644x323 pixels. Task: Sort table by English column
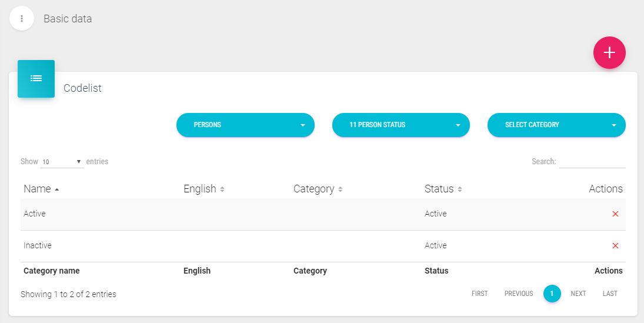[x=222, y=189]
